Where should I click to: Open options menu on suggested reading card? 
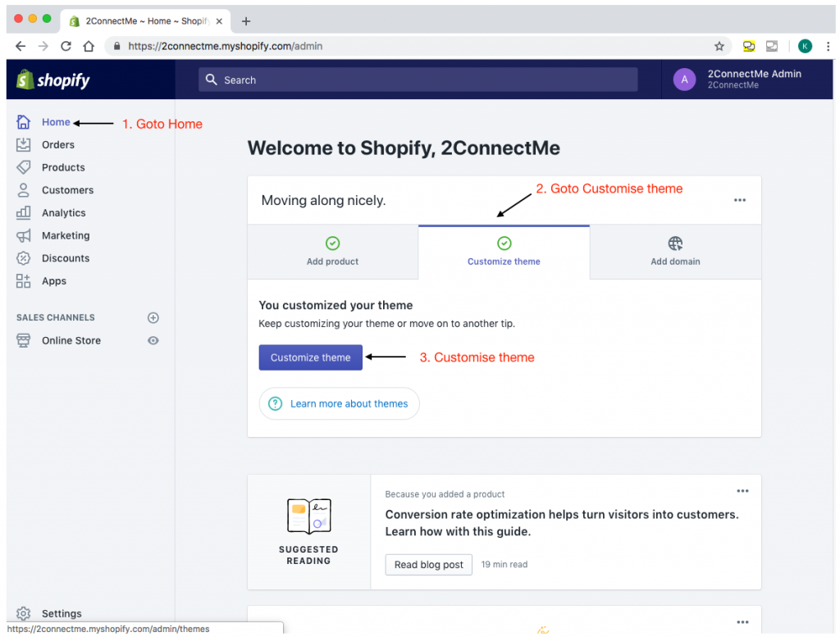pyautogui.click(x=742, y=491)
